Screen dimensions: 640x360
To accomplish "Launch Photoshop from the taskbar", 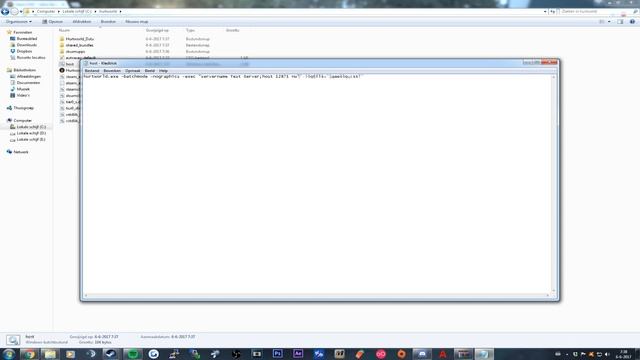I will point(278,354).
